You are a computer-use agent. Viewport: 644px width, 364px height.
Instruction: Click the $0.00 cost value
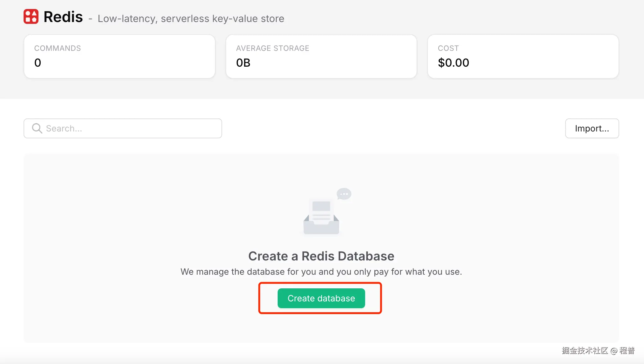click(x=454, y=63)
